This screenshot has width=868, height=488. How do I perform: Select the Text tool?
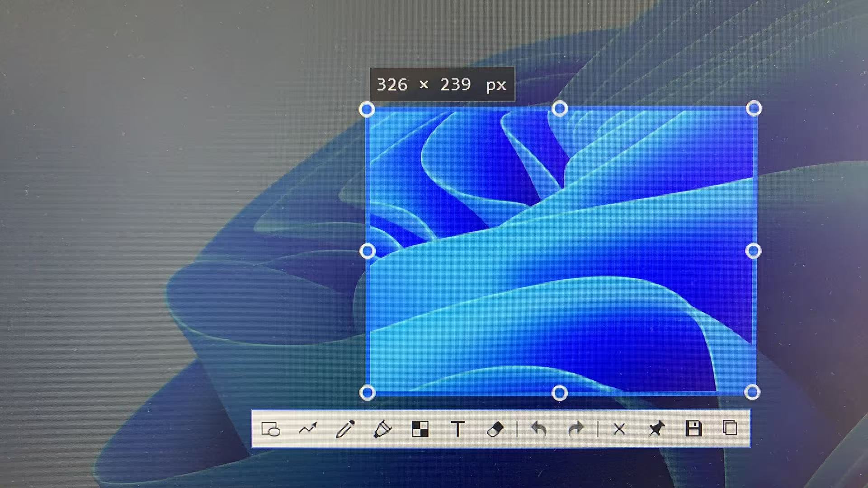tap(458, 429)
